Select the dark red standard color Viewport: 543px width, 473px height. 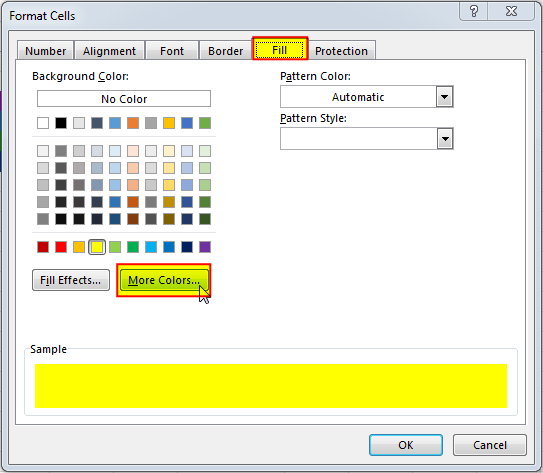[x=43, y=247]
